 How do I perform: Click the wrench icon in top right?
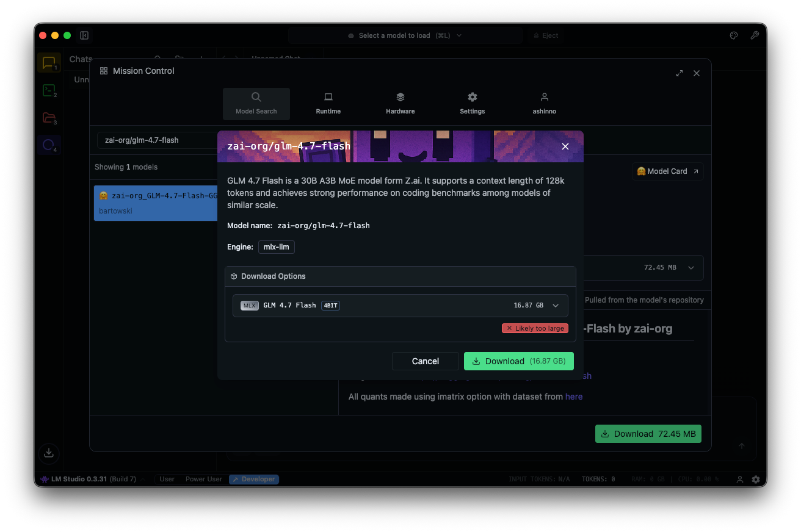pyautogui.click(x=755, y=35)
